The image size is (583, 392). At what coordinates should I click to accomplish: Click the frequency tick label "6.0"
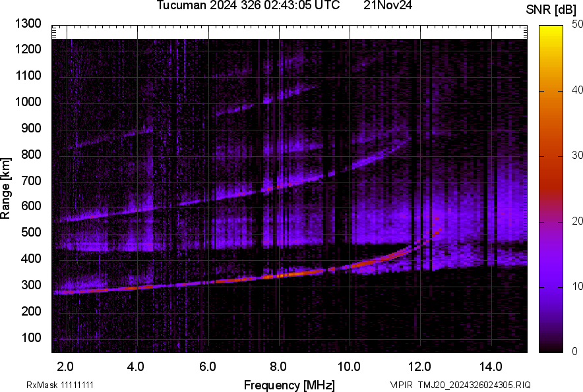tap(208, 367)
